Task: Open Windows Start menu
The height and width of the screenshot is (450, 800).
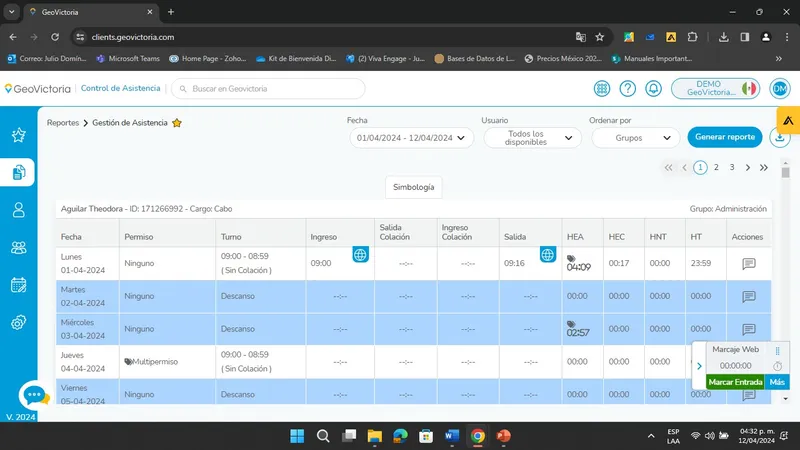Action: tap(297, 436)
